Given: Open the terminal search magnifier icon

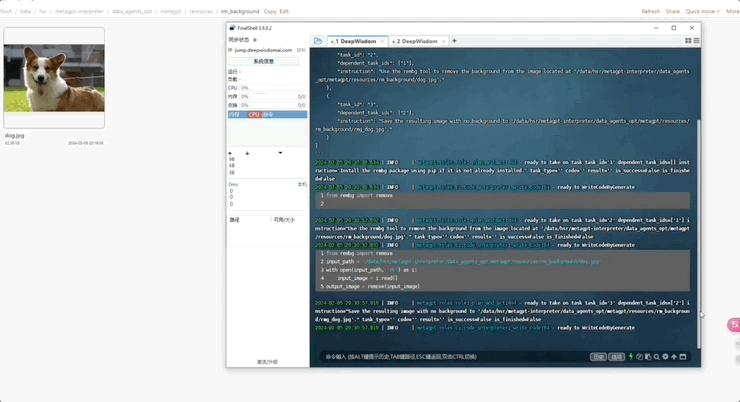Looking at the screenshot, I should [x=656, y=357].
